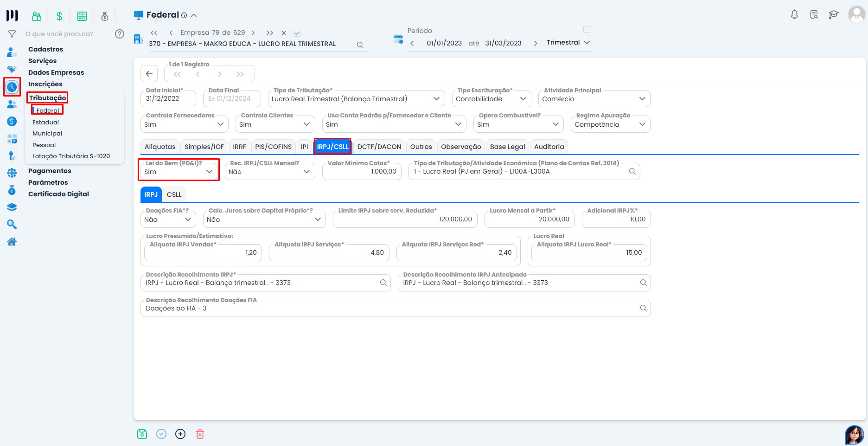Click the red trash delete icon
This screenshot has height=446, width=868.
tap(200, 434)
